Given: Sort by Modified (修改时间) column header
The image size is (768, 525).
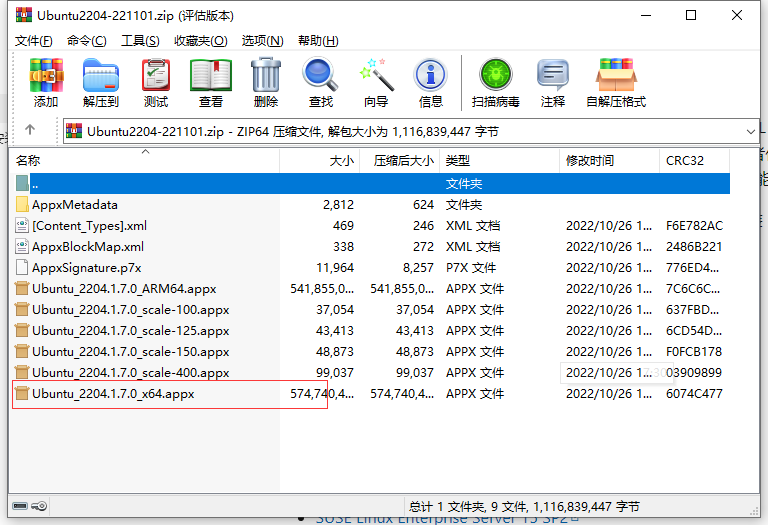Looking at the screenshot, I should tap(609, 160).
